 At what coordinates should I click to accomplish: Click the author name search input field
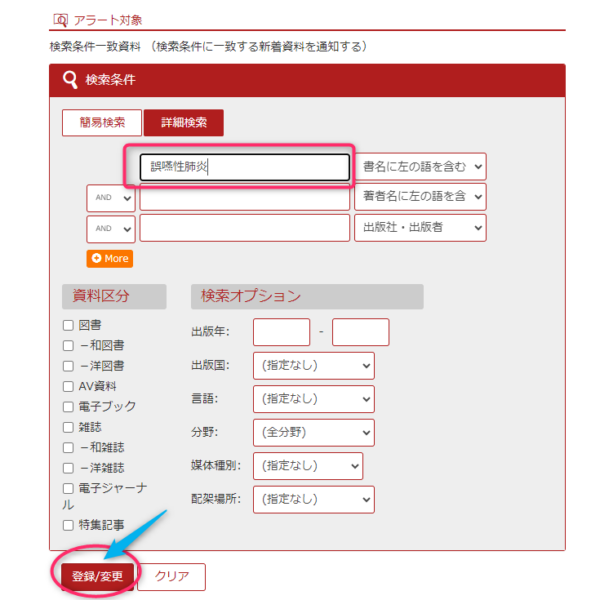(245, 197)
